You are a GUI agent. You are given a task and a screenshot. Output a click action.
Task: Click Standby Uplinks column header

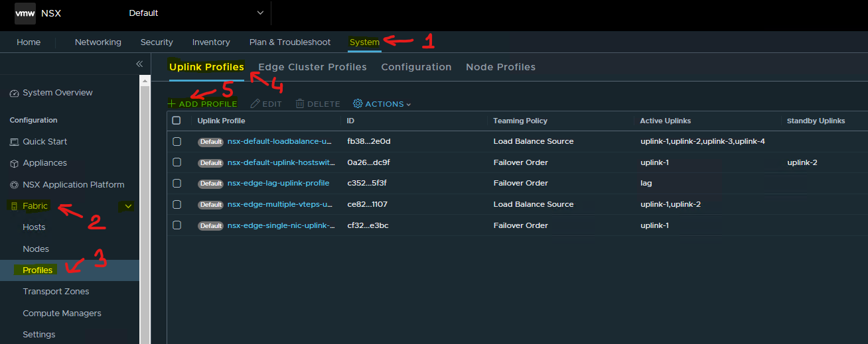[816, 121]
